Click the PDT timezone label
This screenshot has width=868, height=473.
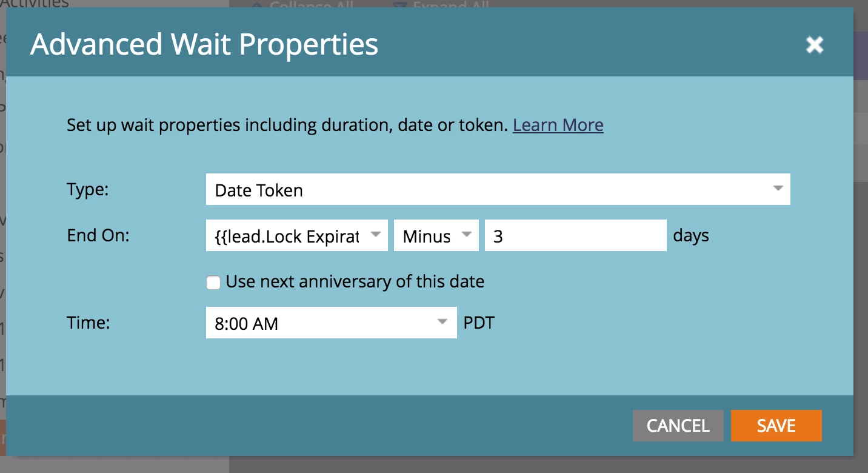(479, 323)
